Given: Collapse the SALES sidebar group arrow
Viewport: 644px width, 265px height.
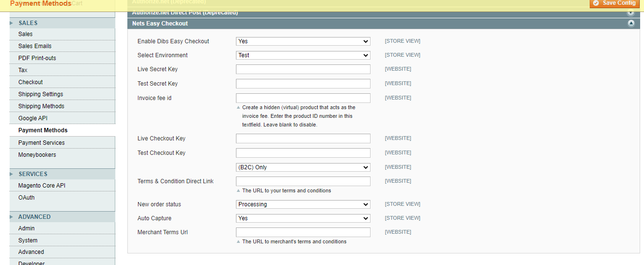Looking at the screenshot, I should [12, 23].
